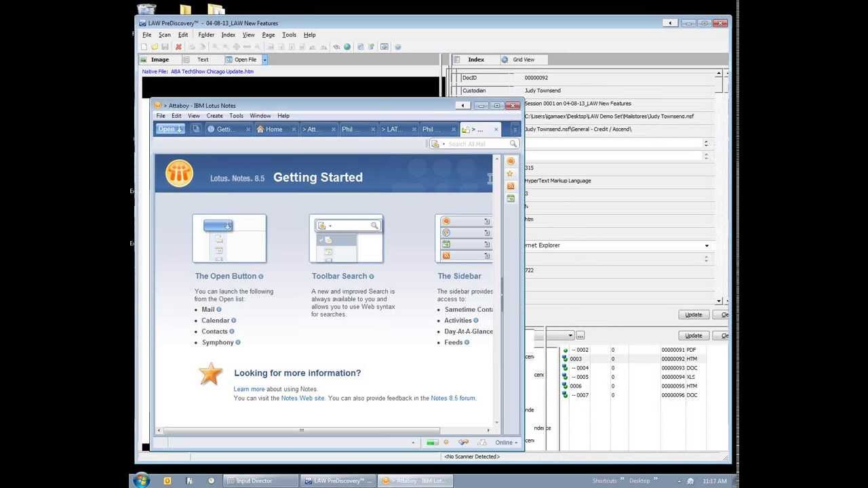Click the Day-At-A-Glance sidebar calendar icon

510,198
